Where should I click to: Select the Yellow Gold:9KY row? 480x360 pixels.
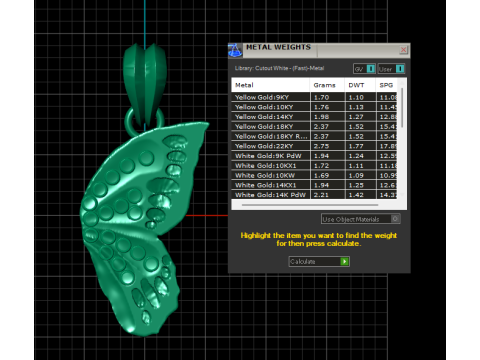(314, 97)
